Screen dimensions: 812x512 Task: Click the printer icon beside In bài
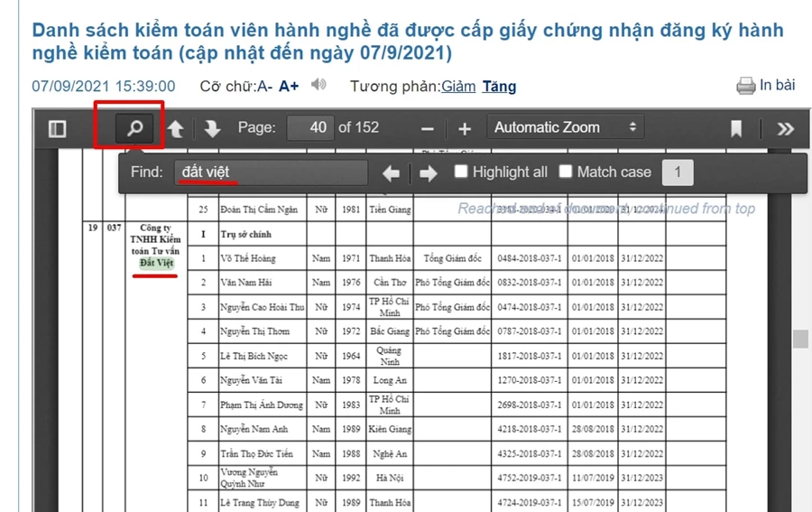(746, 86)
